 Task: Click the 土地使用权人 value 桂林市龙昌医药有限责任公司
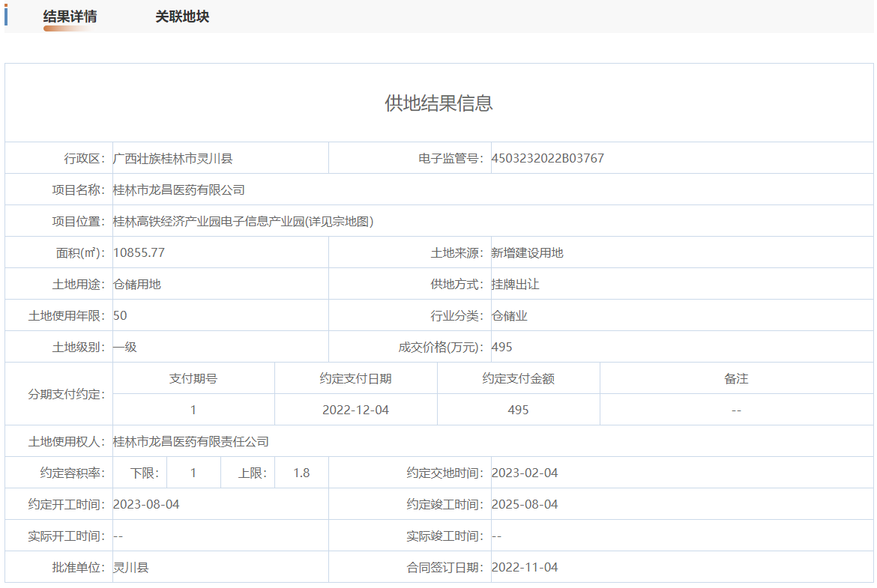tap(190, 442)
